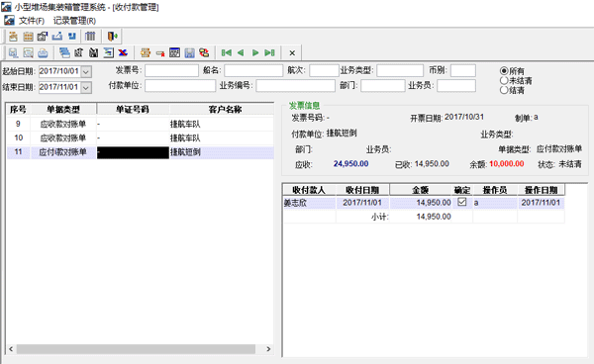Click the 单证号码 column header
The height and width of the screenshot is (364, 594).
pos(133,110)
